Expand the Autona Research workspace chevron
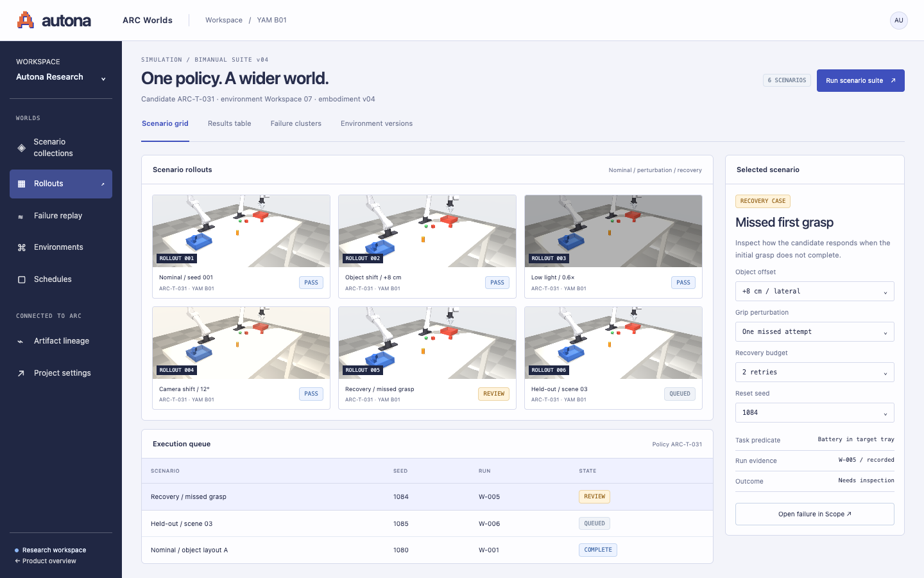924x578 pixels. 103,79
